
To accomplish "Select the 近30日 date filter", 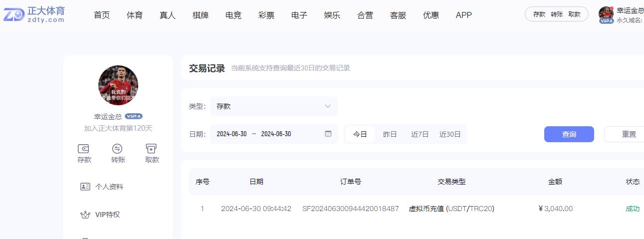I will click(x=450, y=134).
